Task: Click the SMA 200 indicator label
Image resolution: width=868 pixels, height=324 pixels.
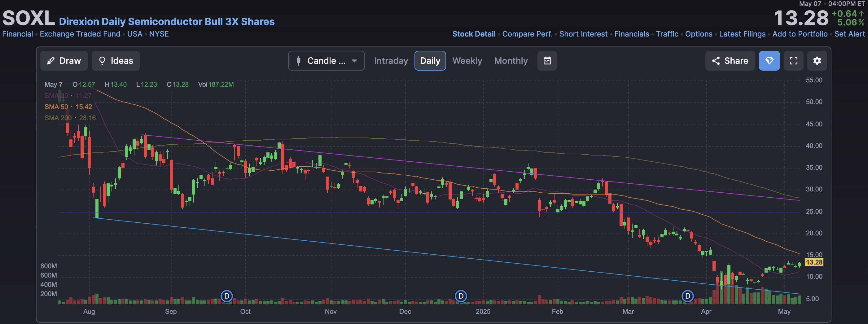Action: pyautogui.click(x=58, y=118)
